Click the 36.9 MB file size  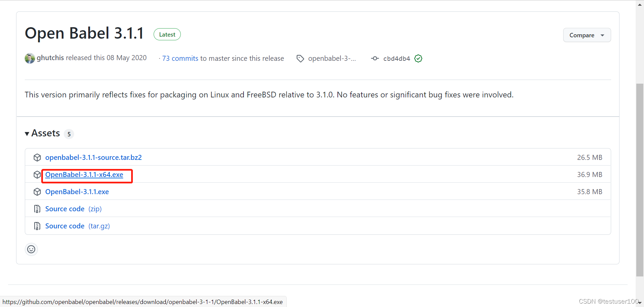click(x=589, y=175)
